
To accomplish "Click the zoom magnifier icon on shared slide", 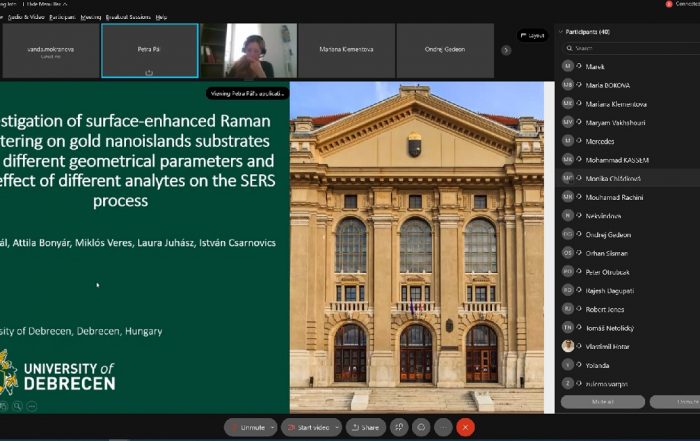I will [x=17, y=406].
